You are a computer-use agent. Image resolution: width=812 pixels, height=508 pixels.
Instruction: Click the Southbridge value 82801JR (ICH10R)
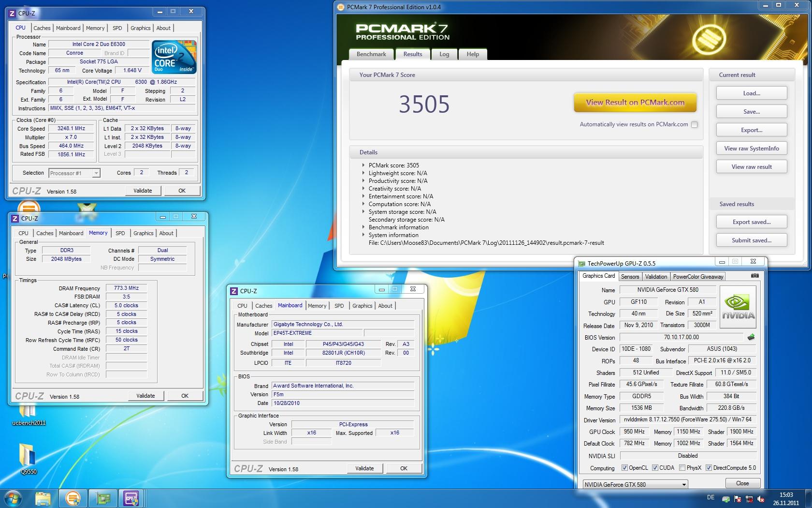[344, 353]
